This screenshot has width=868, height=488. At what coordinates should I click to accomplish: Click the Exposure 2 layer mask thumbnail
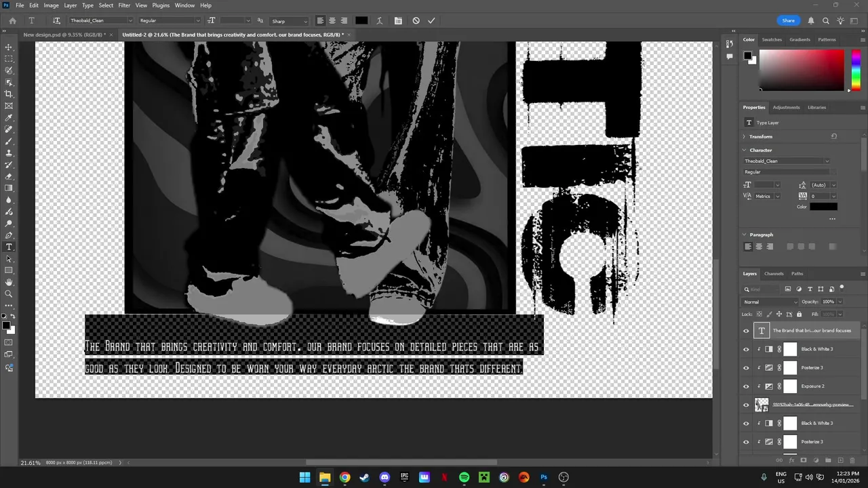point(790,386)
